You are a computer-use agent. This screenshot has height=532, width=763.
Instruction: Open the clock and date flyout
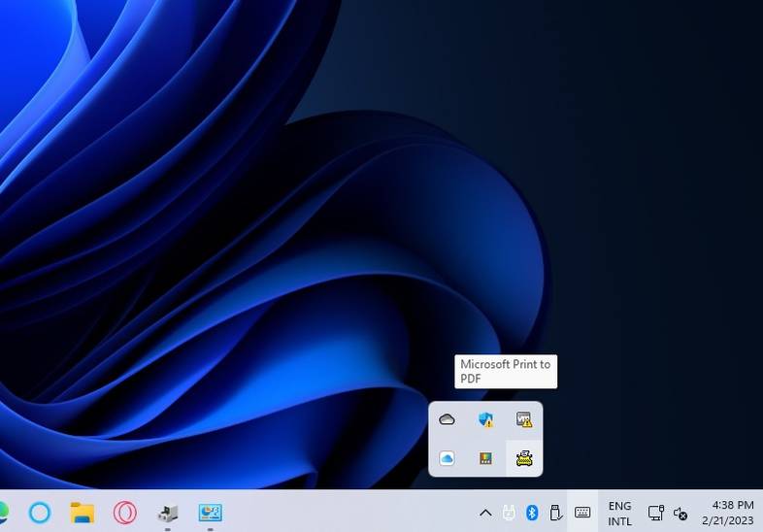[x=733, y=513]
